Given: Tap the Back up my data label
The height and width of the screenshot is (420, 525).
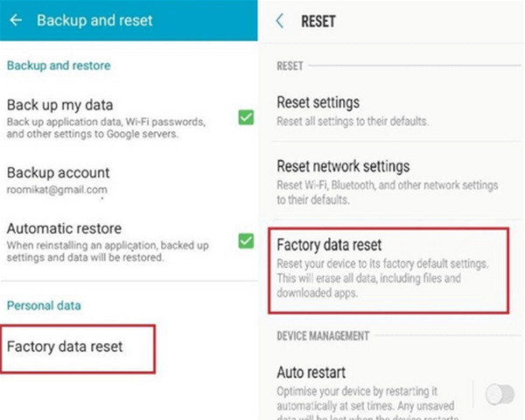Looking at the screenshot, I should (x=59, y=105).
